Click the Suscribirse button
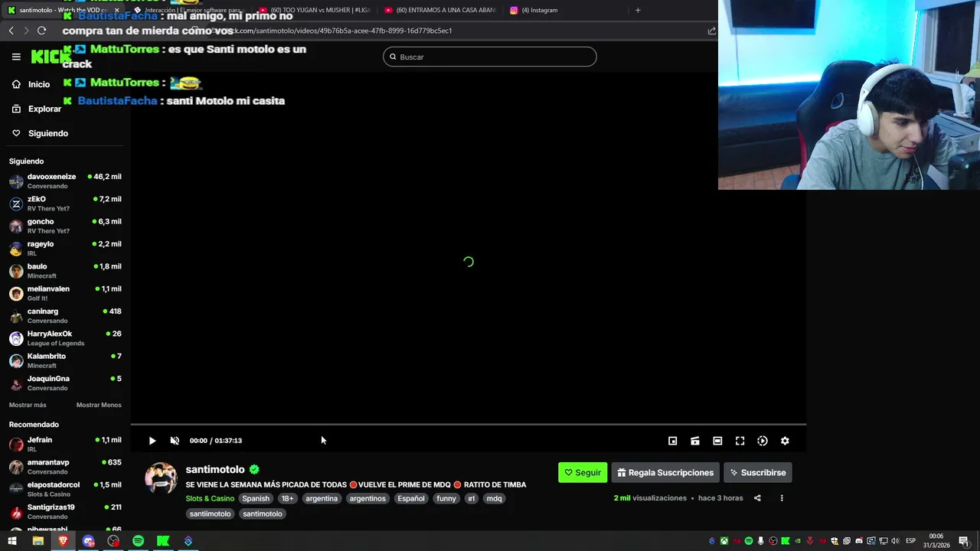The width and height of the screenshot is (980, 551). click(758, 472)
